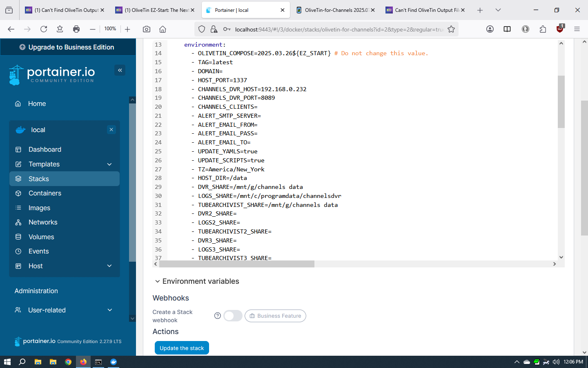
Task: Go to Networks in the sidebar
Action: (x=42, y=222)
